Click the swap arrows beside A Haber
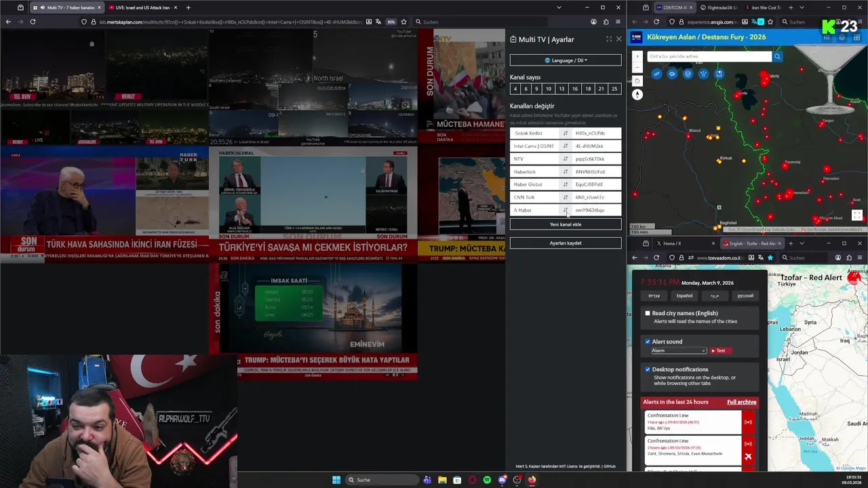Viewport: 868px width, 488px height. tap(566, 210)
